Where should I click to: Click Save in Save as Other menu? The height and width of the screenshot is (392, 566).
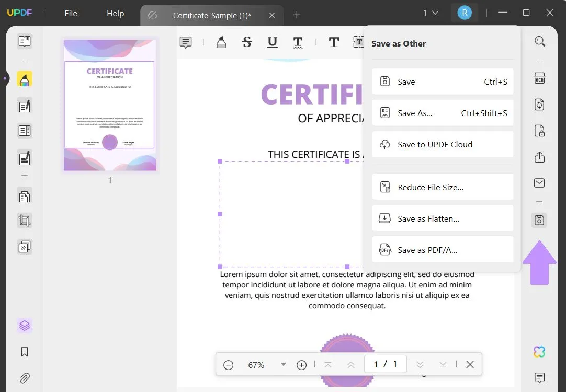443,82
